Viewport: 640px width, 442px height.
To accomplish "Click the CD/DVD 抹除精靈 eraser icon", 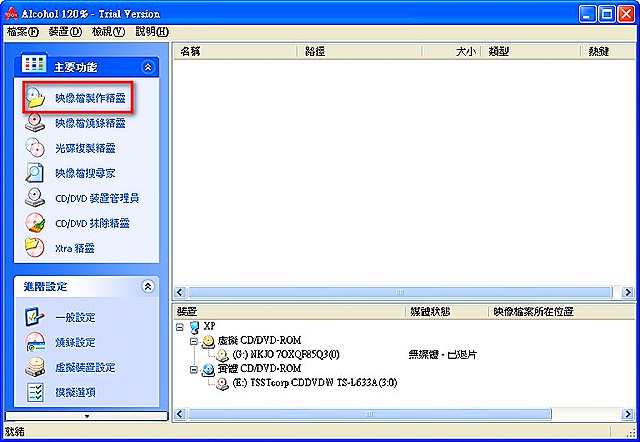I will coord(35,223).
